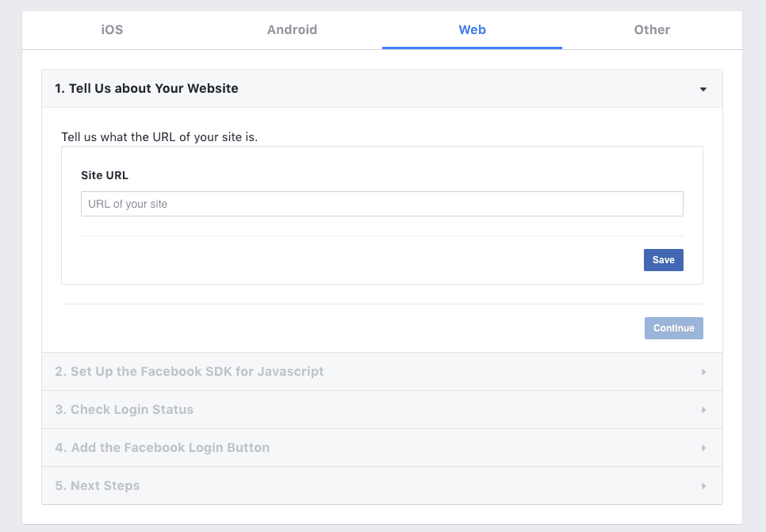Switch to the Android tab
The image size is (766, 532).
292,30
